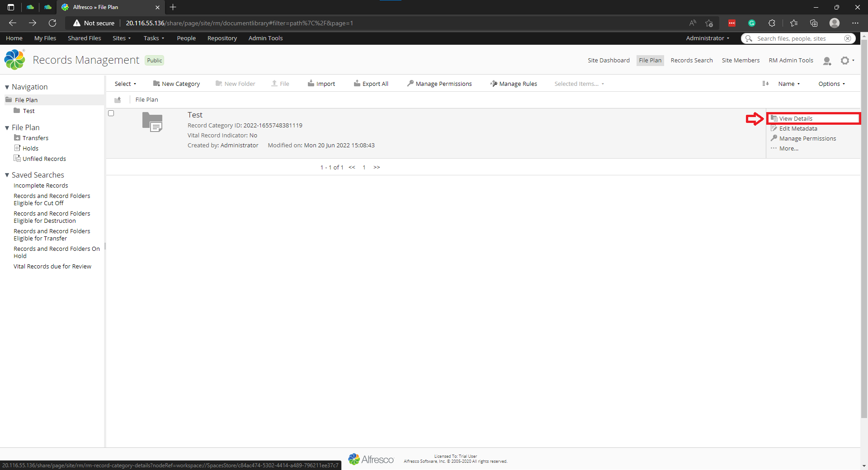Image resolution: width=868 pixels, height=470 pixels.
Task: Open the Select dropdown
Action: pyautogui.click(x=125, y=84)
